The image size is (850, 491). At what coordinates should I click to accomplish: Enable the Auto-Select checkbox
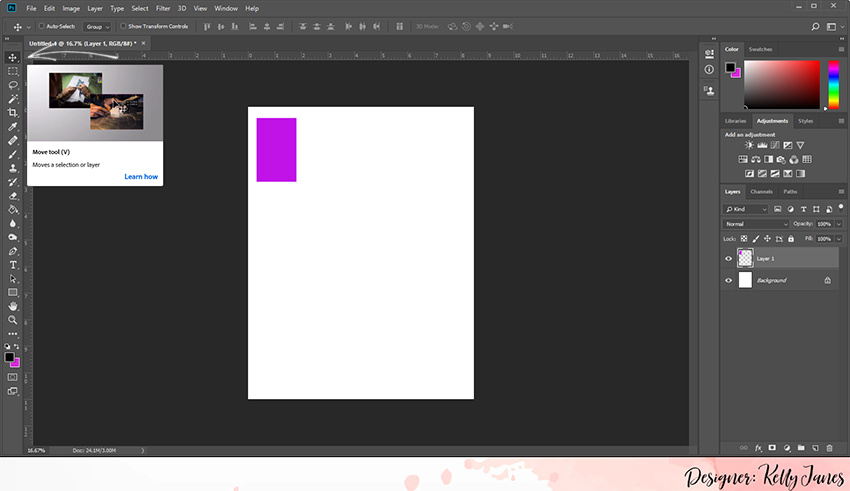pos(41,26)
